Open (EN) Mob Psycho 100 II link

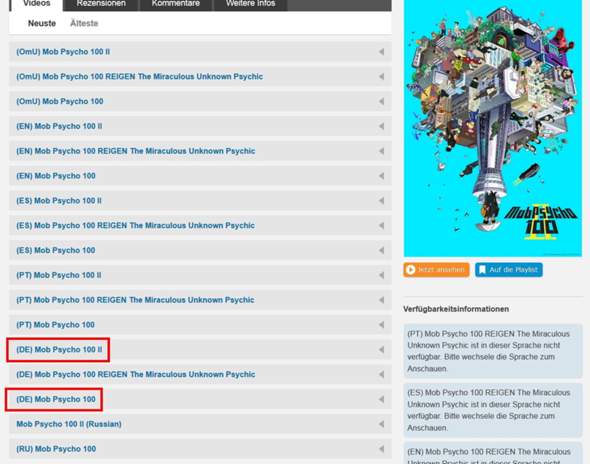click(59, 126)
